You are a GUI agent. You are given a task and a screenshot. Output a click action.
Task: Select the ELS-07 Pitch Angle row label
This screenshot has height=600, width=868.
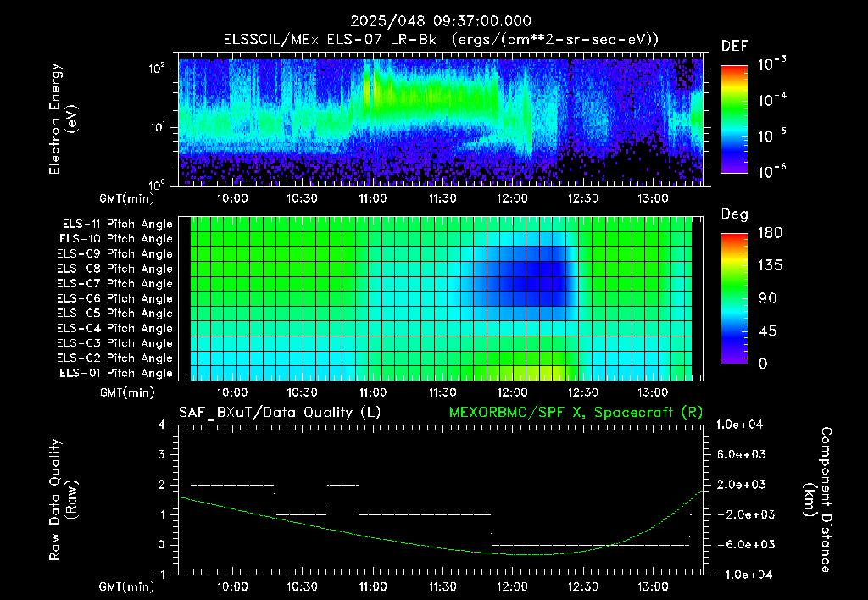[x=115, y=283]
